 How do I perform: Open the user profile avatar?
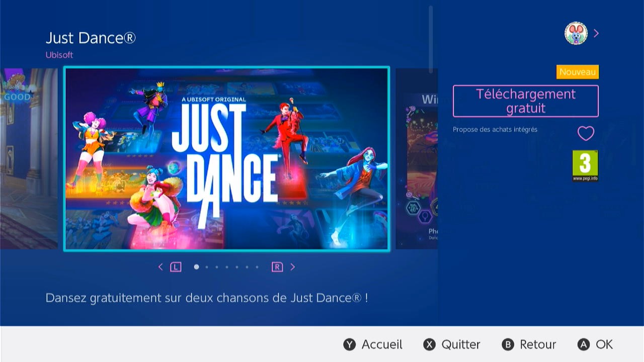pos(576,33)
